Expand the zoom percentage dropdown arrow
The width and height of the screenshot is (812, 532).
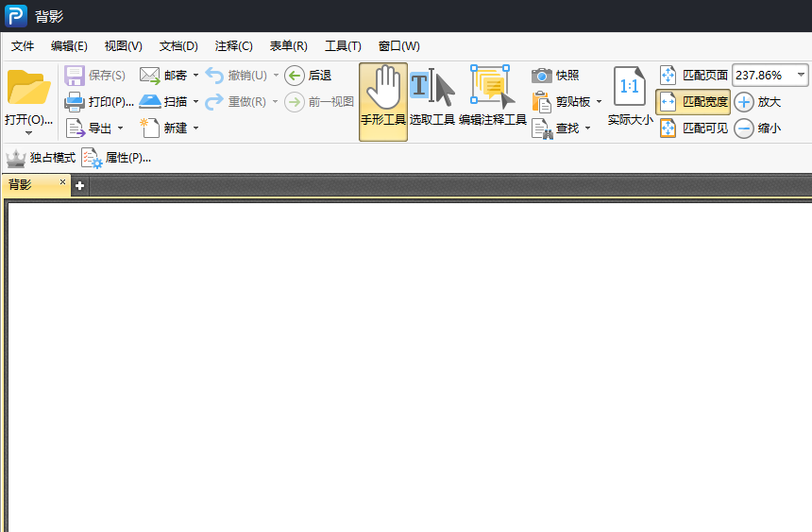tap(801, 76)
